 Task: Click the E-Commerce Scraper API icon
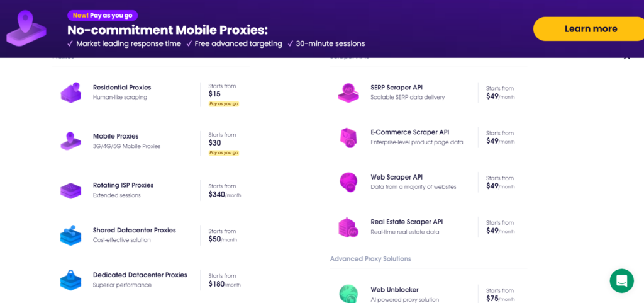[x=348, y=137]
